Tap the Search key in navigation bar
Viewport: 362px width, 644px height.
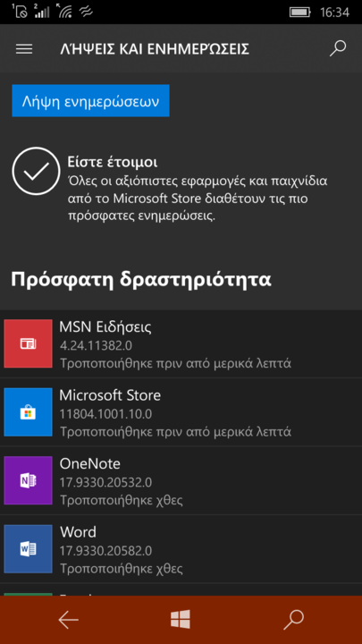click(293, 620)
